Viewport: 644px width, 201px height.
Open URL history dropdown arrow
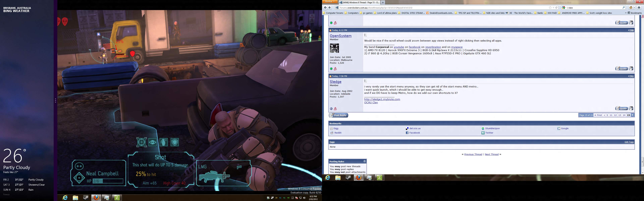(553, 8)
